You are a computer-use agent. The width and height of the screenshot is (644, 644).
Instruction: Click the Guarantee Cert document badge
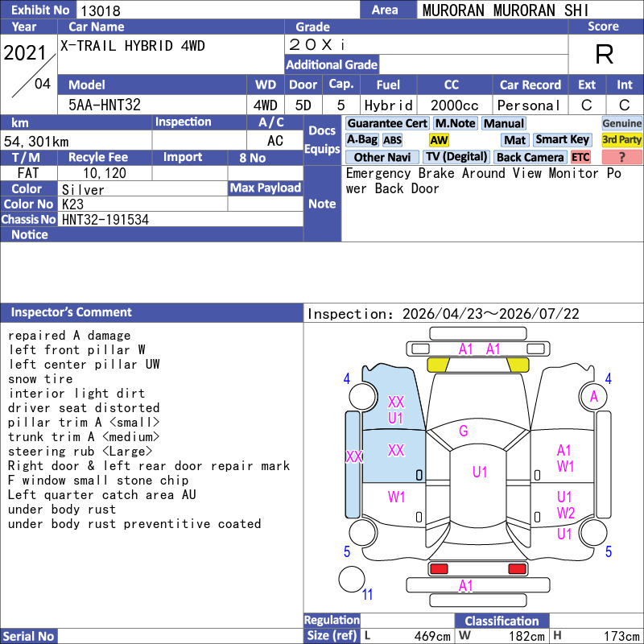pyautogui.click(x=387, y=123)
